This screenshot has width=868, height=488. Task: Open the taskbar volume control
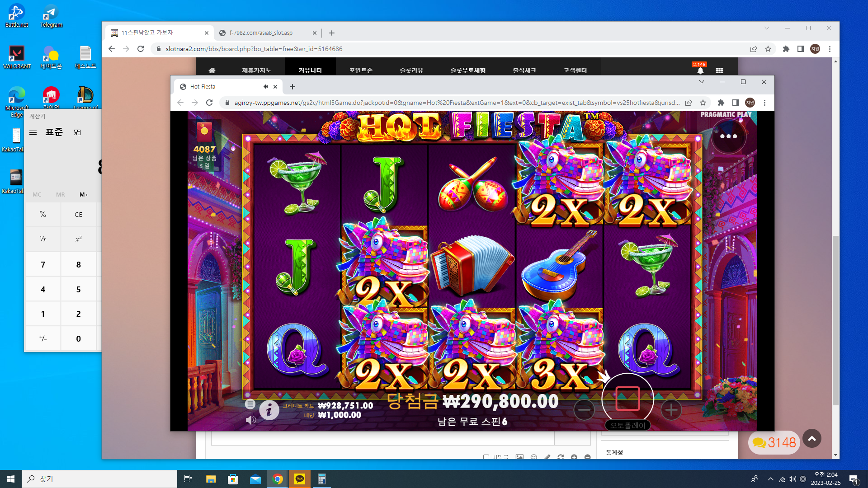(793, 479)
